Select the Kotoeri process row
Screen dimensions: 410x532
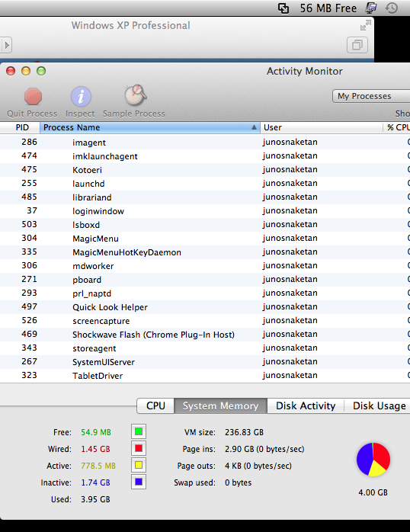pos(205,170)
